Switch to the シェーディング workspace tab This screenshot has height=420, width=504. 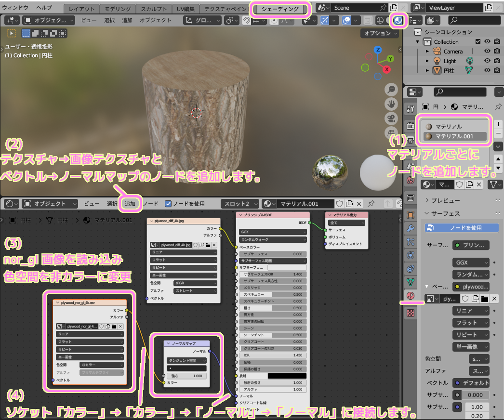point(280,9)
